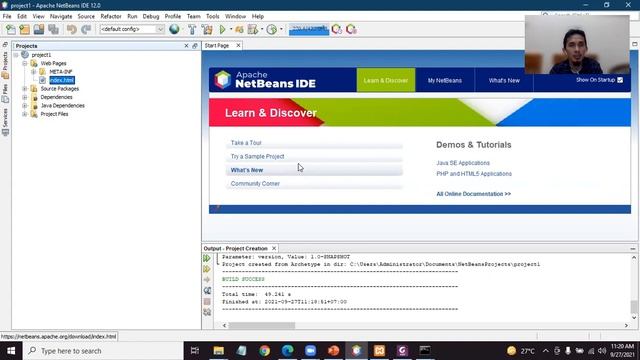The image size is (640, 360).
Task: Open the Team menu
Action: [193, 16]
